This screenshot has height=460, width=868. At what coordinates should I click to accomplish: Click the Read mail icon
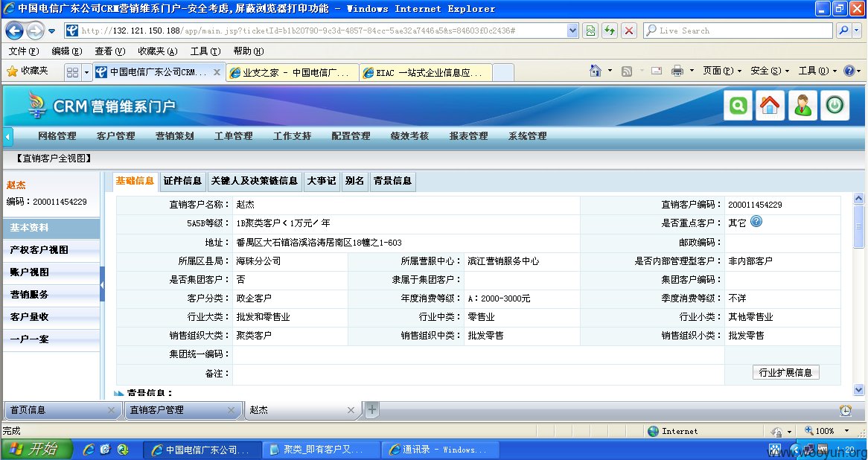click(x=657, y=71)
